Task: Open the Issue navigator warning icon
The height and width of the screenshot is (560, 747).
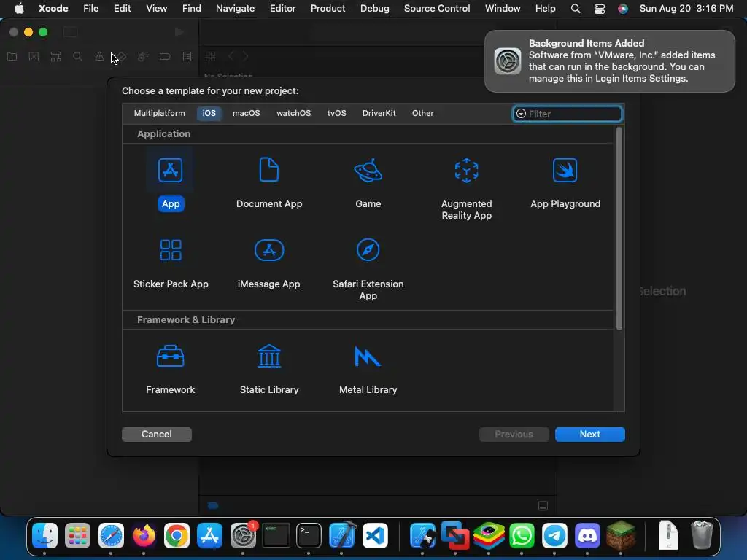Action: click(99, 57)
